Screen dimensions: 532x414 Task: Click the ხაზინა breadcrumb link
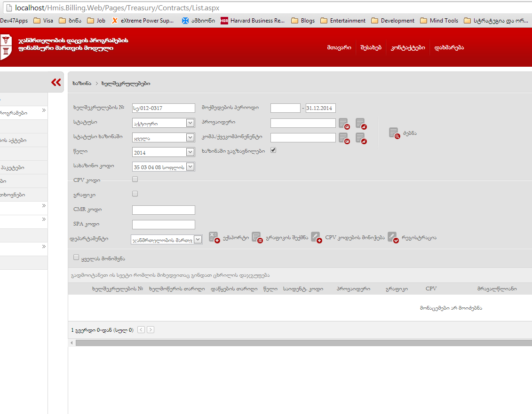click(81, 83)
